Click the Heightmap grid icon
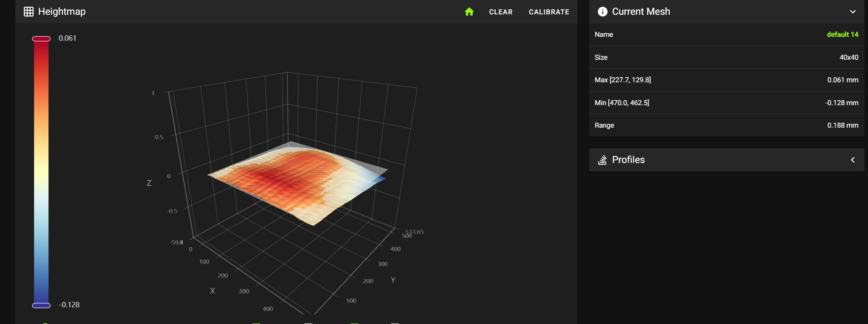The height and width of the screenshot is (324, 868). (29, 12)
